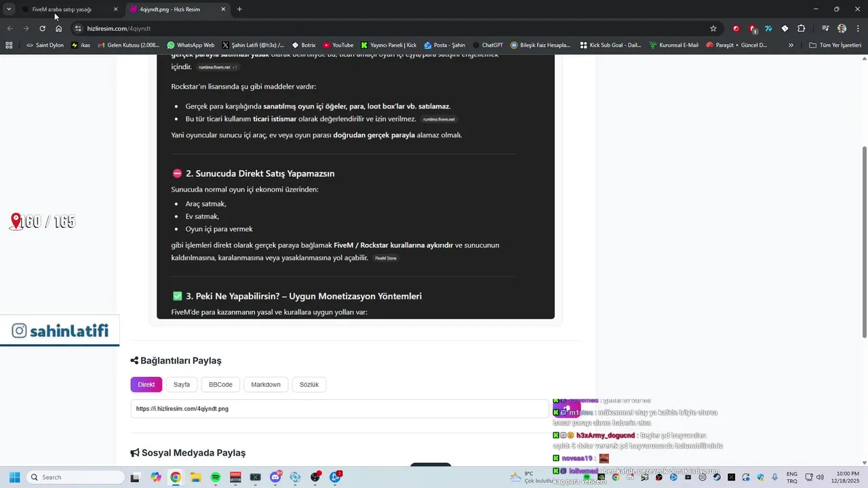Select the 'BBCode' share link type
This screenshot has height=488, width=868.
click(220, 384)
